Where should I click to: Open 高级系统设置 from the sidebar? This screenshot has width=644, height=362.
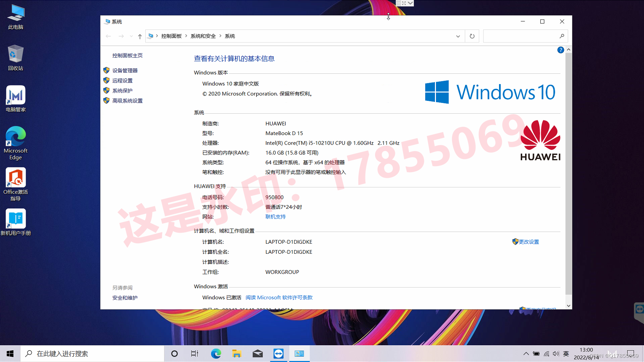point(128,101)
